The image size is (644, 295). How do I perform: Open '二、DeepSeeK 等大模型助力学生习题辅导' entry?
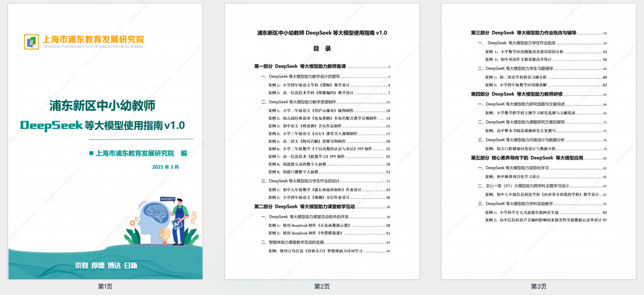click(x=542, y=68)
